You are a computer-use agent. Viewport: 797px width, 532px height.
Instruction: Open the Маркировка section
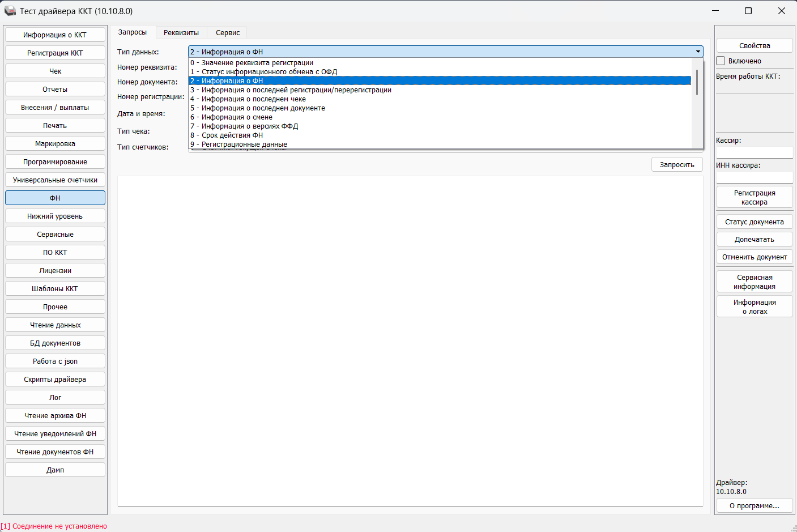55,143
